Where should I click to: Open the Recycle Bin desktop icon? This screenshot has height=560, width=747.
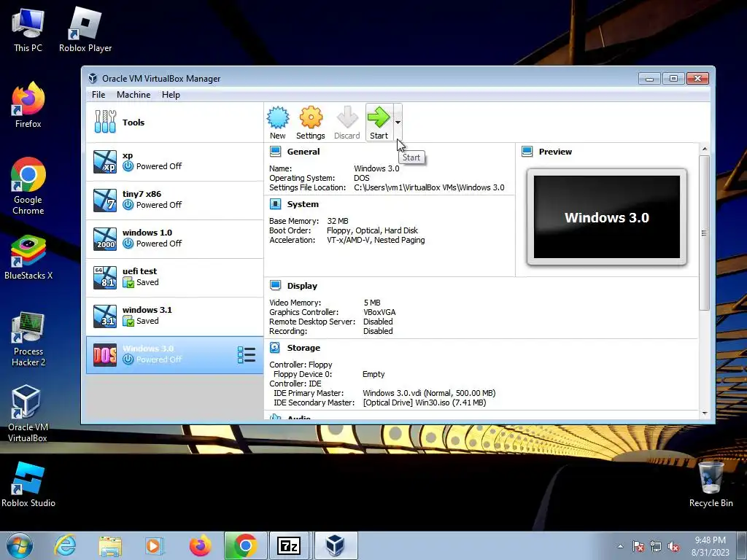click(711, 485)
